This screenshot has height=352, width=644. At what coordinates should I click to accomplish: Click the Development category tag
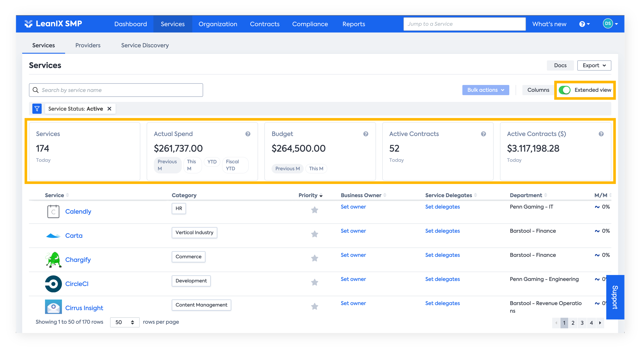point(191,281)
